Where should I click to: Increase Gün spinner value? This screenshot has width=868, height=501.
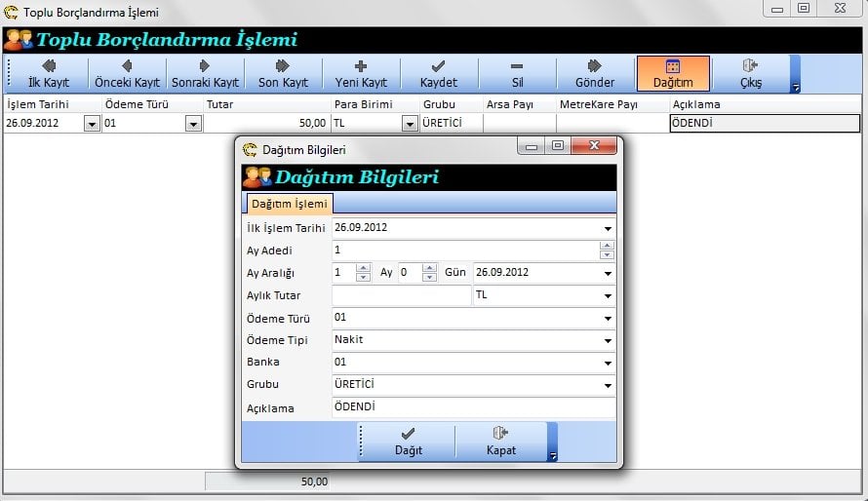[x=429, y=268]
